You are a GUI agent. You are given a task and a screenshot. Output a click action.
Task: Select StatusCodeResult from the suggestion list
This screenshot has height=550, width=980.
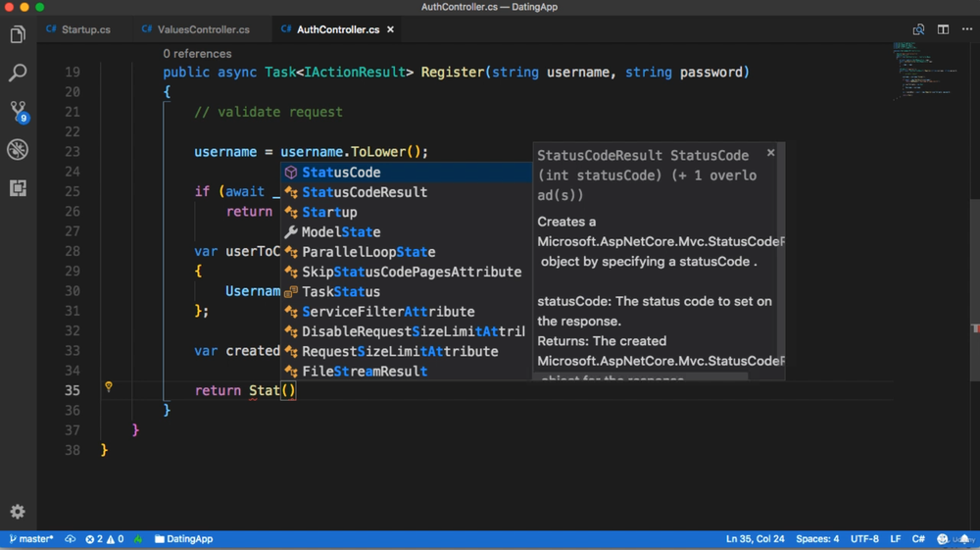pyautogui.click(x=364, y=192)
